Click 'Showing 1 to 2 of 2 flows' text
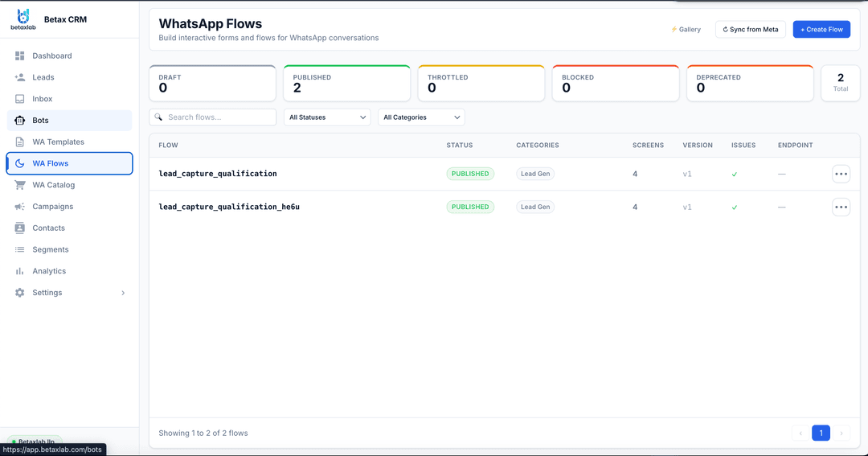This screenshot has height=456, width=868. (203, 433)
